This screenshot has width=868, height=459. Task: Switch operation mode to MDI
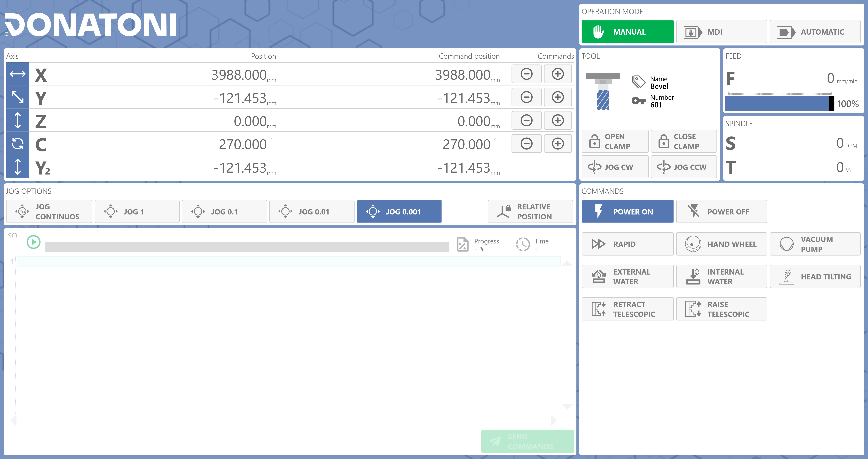tap(721, 32)
